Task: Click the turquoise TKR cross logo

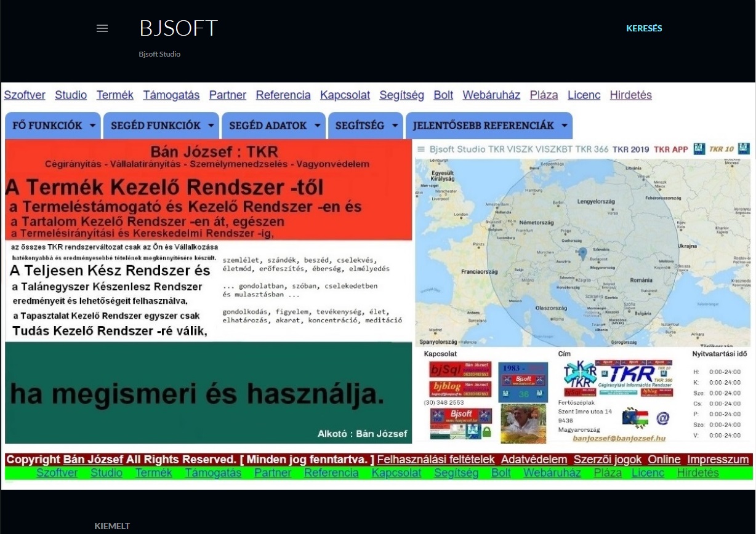Action: (580, 375)
